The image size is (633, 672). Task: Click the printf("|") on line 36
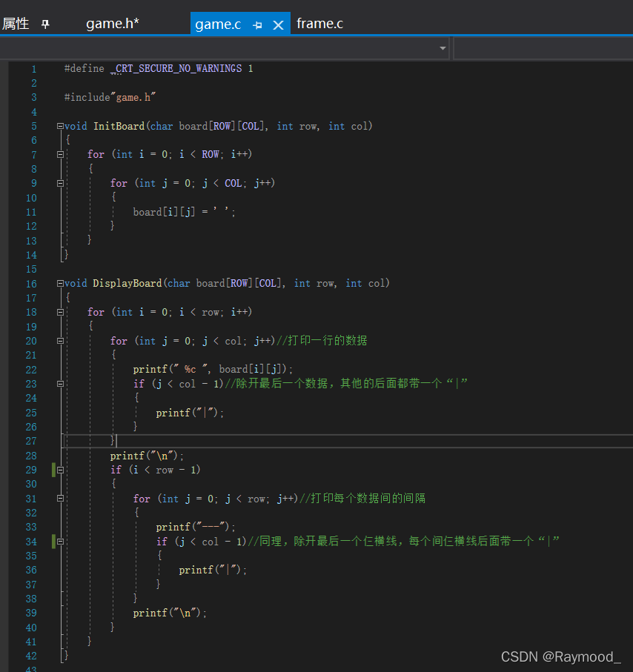click(x=213, y=570)
